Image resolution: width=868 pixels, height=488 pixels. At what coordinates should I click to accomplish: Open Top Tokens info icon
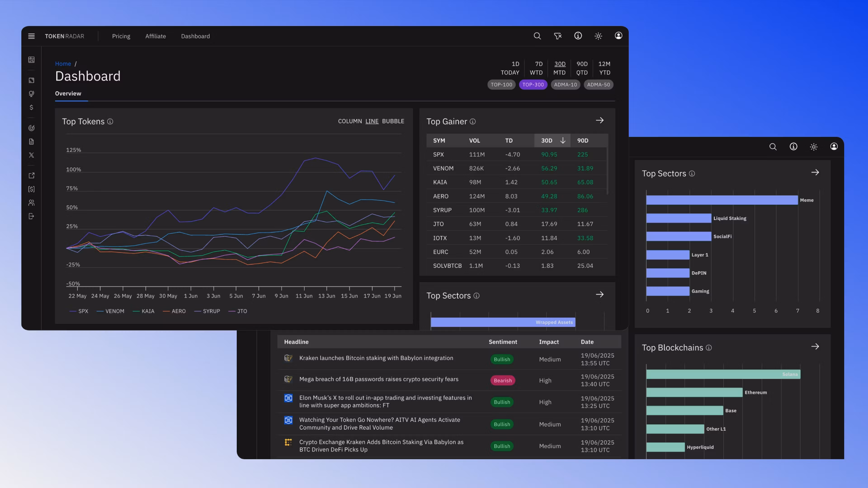pyautogui.click(x=110, y=122)
